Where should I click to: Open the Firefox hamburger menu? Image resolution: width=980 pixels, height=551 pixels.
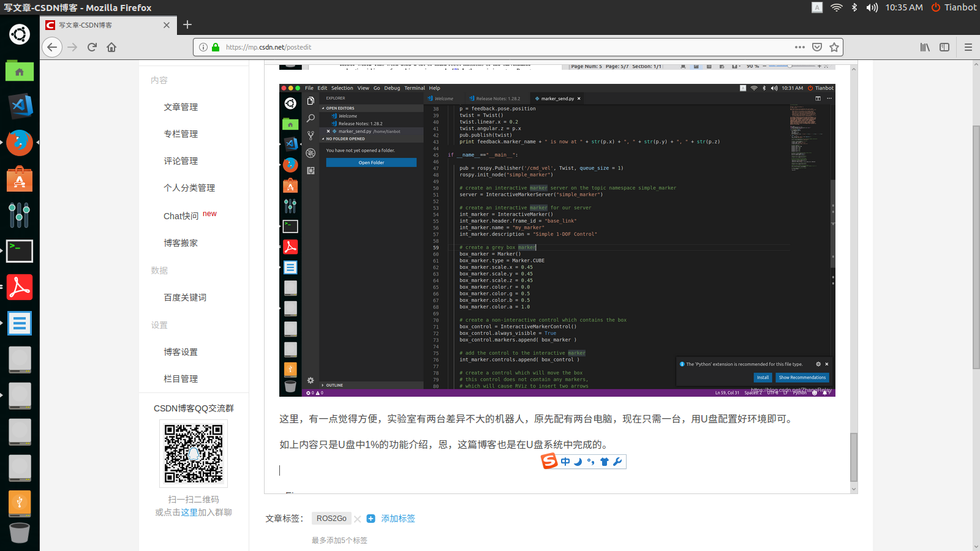tap(968, 47)
